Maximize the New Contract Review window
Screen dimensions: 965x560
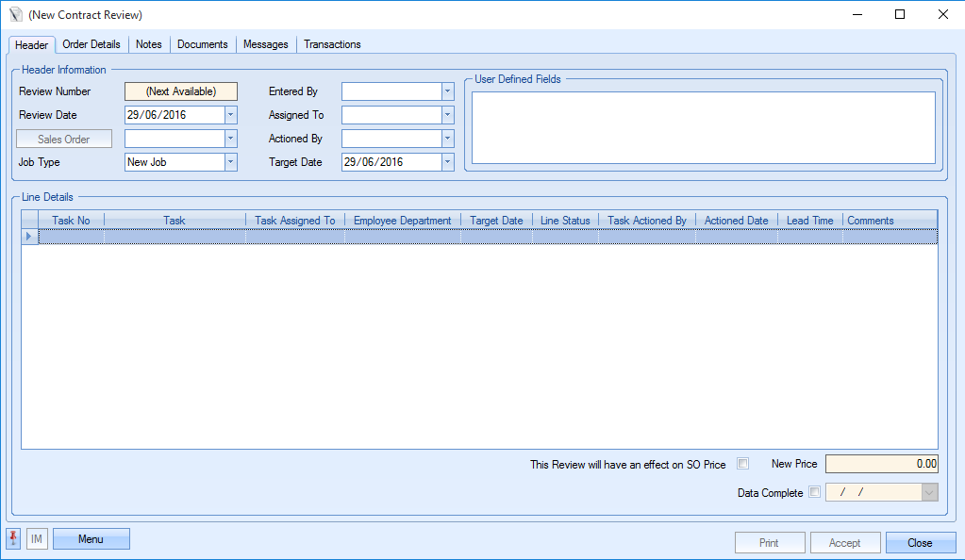pyautogui.click(x=899, y=15)
